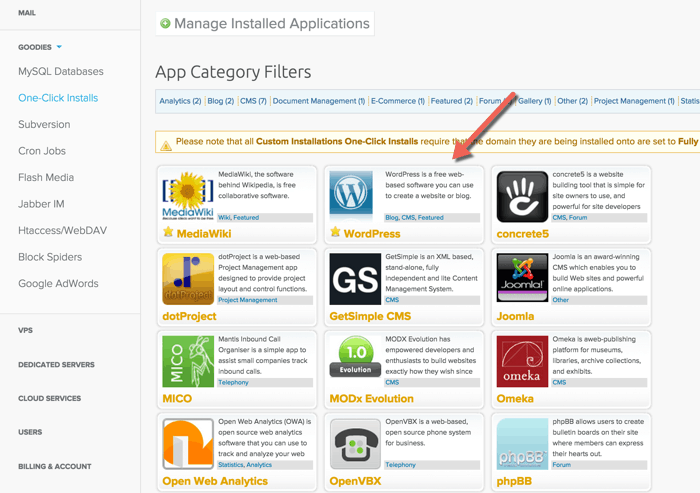This screenshot has height=493, width=700.
Task: Filter by Analytics (2) category
Action: pyautogui.click(x=180, y=101)
